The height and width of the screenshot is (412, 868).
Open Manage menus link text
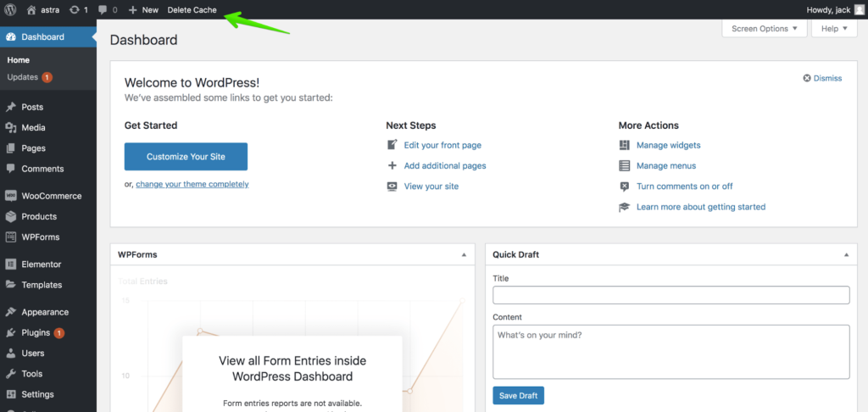tap(666, 165)
